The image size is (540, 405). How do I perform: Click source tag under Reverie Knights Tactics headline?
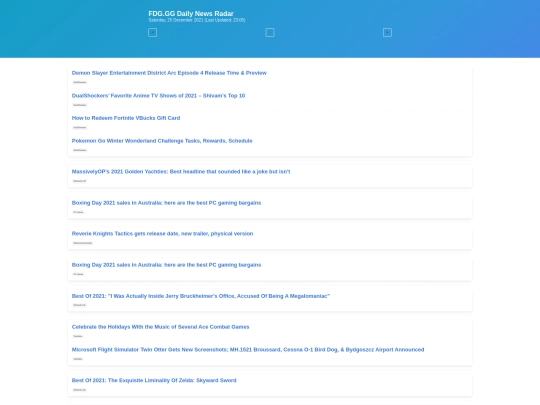83,243
